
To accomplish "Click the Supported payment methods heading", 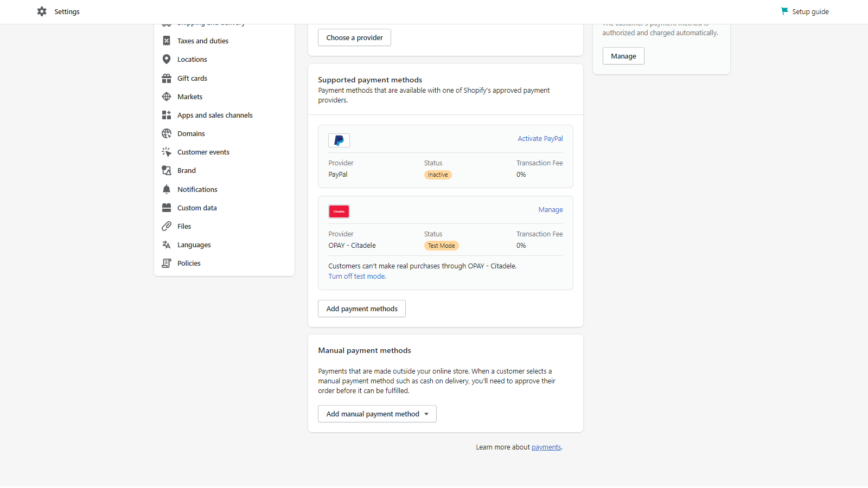I will click(370, 80).
